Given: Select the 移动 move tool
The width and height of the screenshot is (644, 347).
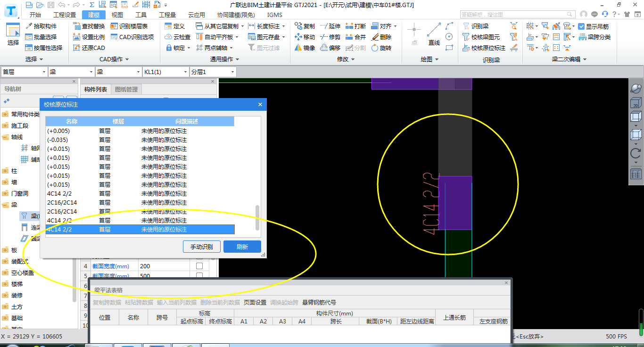Looking at the screenshot, I should point(305,37).
